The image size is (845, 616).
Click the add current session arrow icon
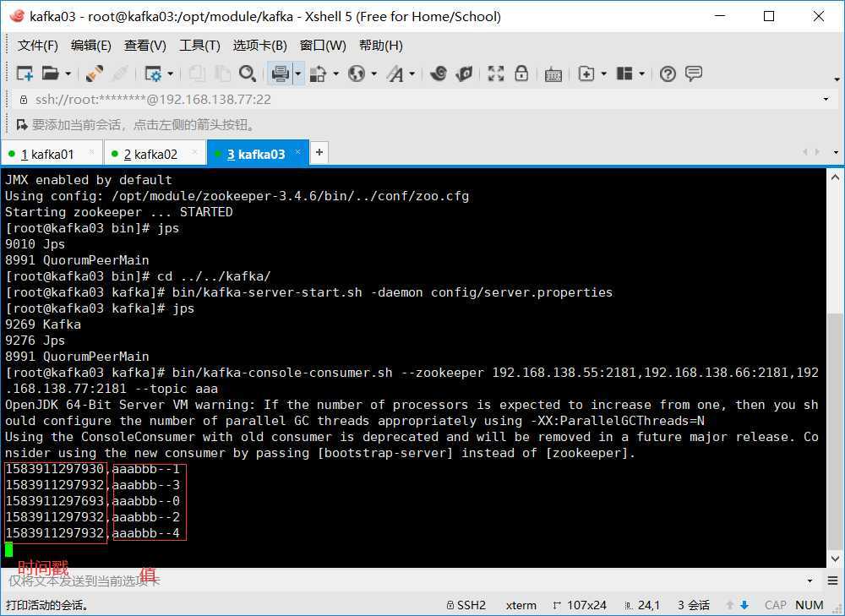point(22,125)
